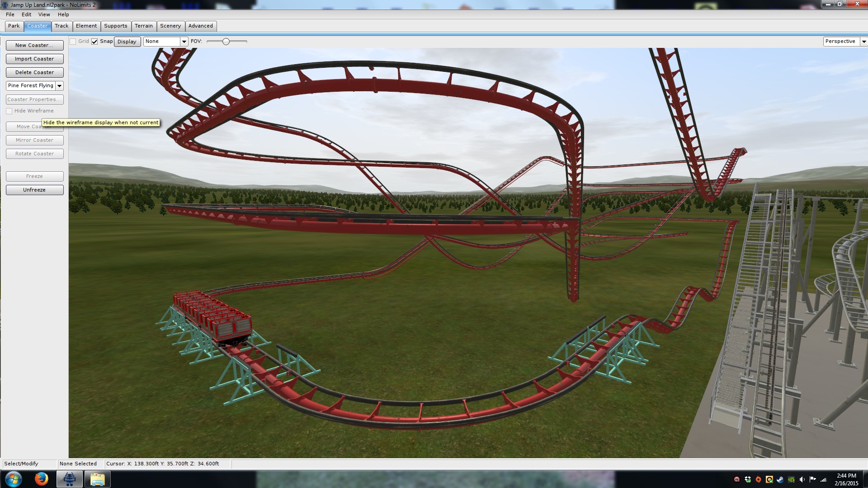Image resolution: width=868 pixels, height=488 pixels.
Task: Click the Origin tray icon
Action: pos(759,479)
